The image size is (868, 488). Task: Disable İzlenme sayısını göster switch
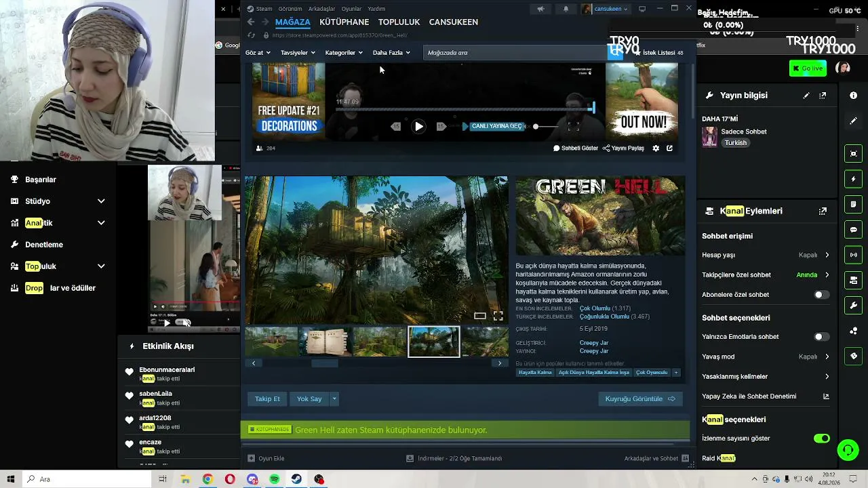point(821,439)
